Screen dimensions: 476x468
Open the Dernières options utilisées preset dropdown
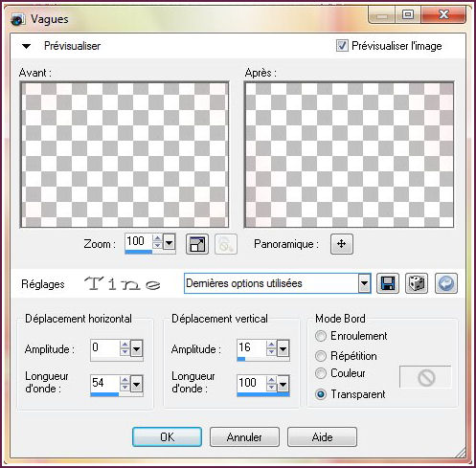click(x=364, y=283)
